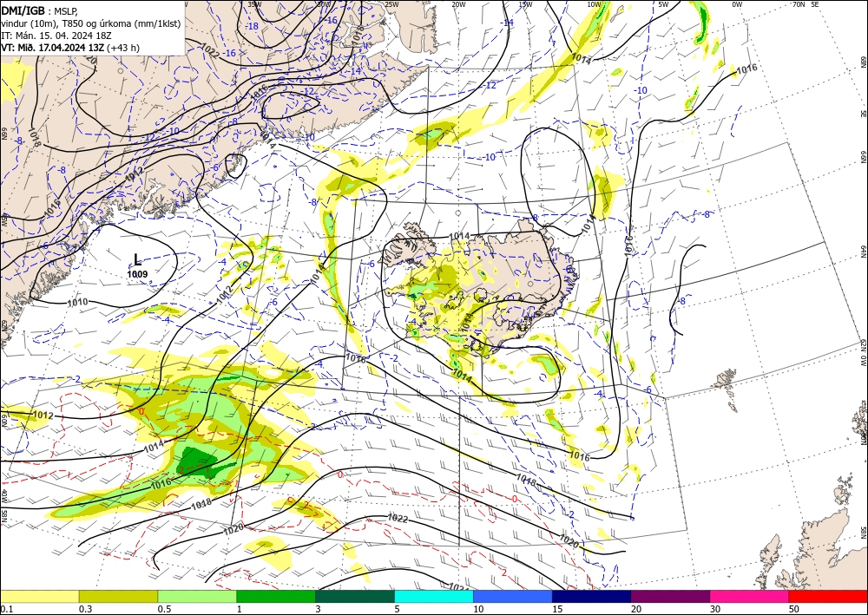This screenshot has height=615, width=868.
Task: Click the navy 15–20 legend color block
Action: pos(591,596)
